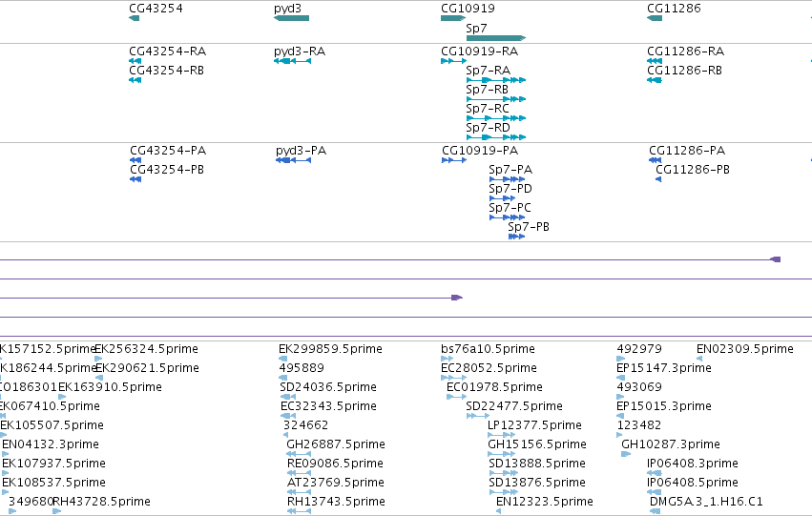Screen dimensions: 812x516
Task: Click EST EK108537.5prime
Action: 53,483
